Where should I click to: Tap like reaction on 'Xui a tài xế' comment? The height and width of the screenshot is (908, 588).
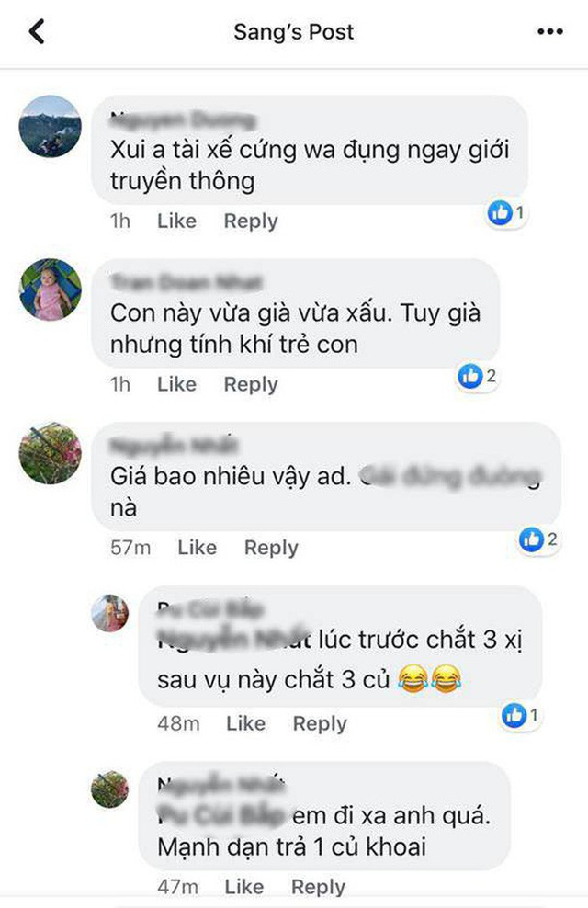click(506, 213)
